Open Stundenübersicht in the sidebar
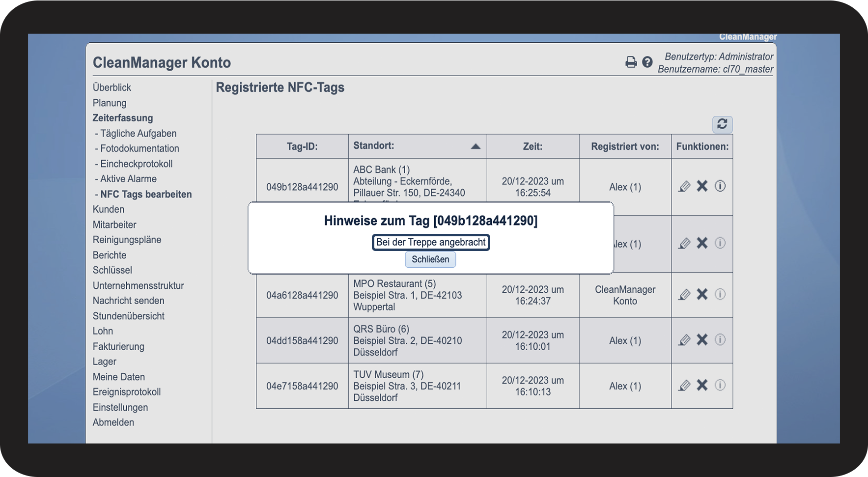This screenshot has height=477, width=868. tap(129, 316)
